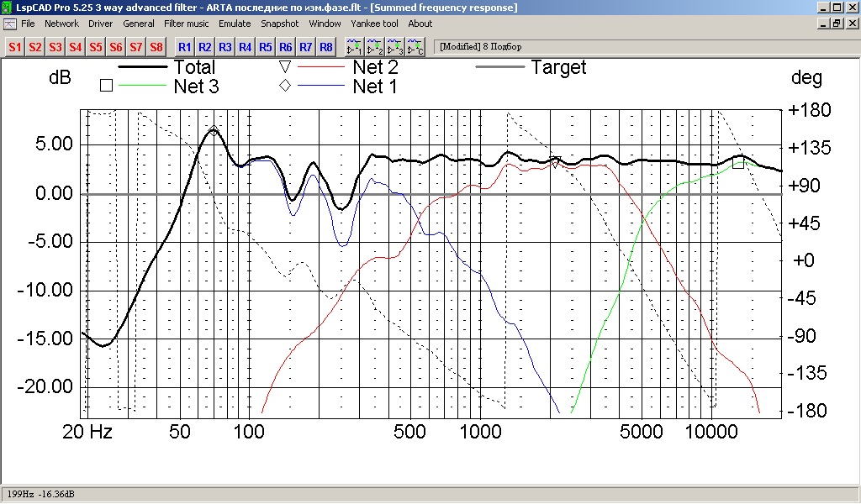Click the network C toolbar icon
Image resolution: width=861 pixels, height=504 pixels.
(x=415, y=47)
